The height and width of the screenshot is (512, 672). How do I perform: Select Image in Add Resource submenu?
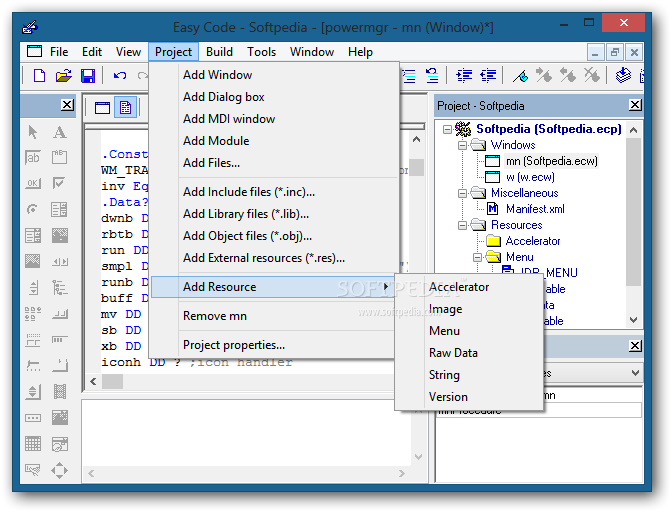[x=469, y=309]
